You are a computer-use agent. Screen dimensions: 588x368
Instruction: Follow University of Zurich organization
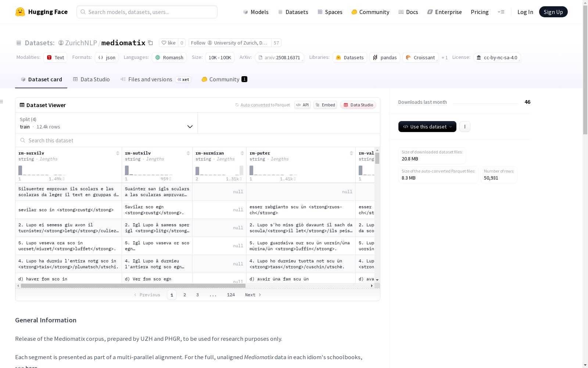click(x=198, y=43)
